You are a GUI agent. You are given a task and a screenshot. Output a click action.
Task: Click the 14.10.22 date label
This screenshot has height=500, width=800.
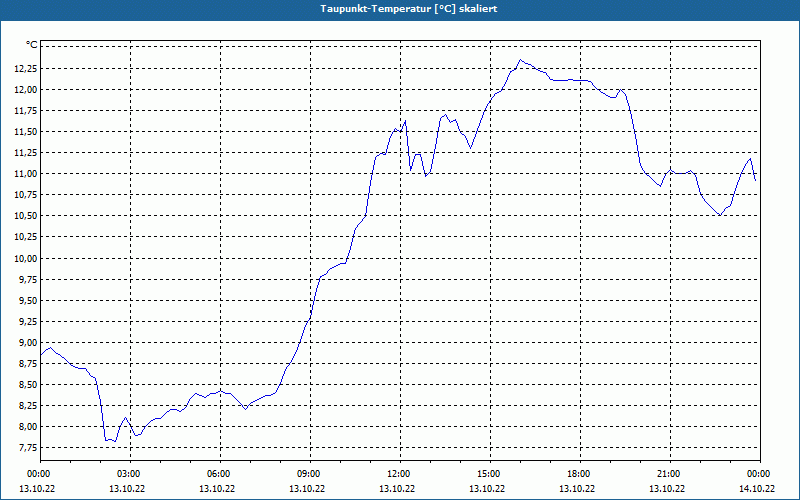coord(757,488)
